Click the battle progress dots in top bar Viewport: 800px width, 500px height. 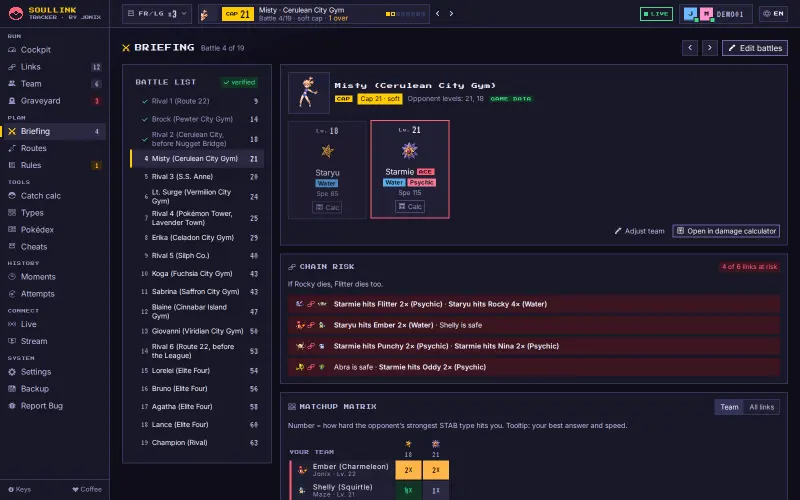point(406,14)
